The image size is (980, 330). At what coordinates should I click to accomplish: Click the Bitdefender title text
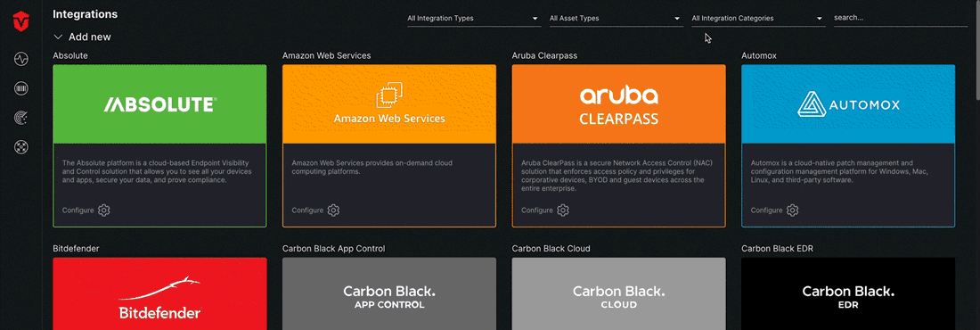point(77,249)
